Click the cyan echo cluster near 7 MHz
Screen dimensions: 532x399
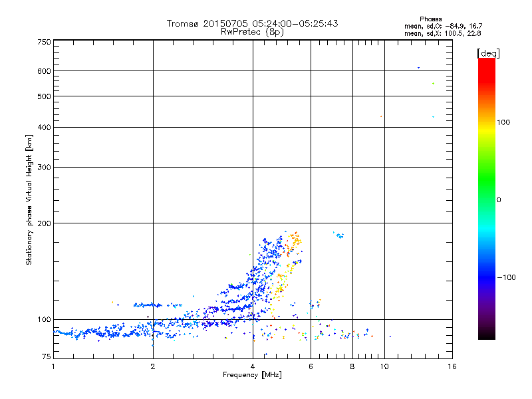tap(339, 235)
